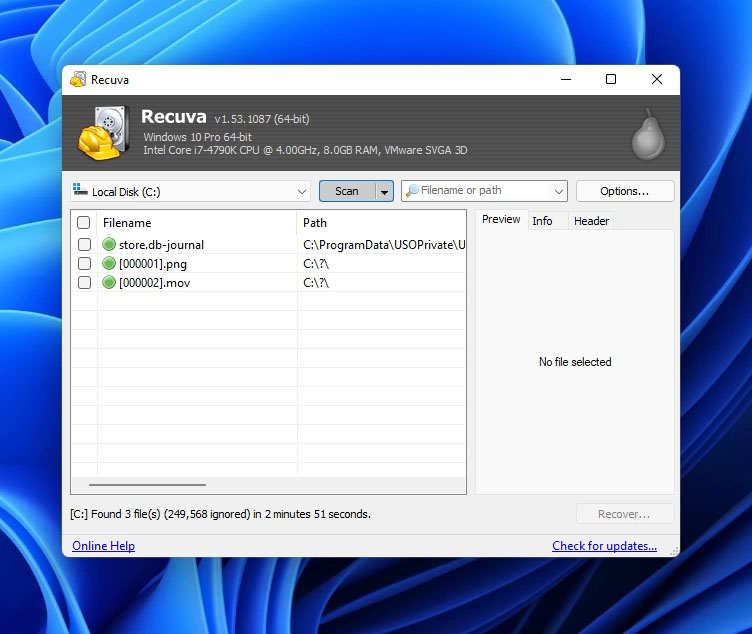
Task: Switch to the Header tab
Action: pos(591,221)
